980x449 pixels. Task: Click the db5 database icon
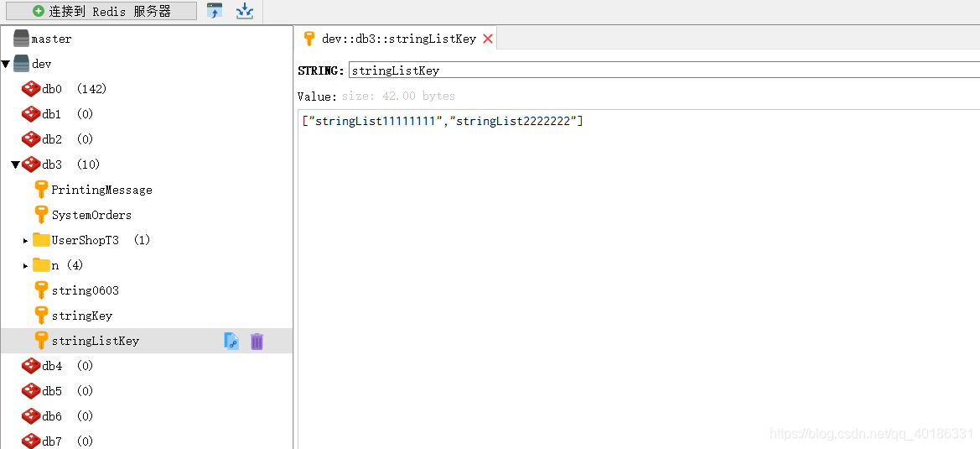tap(31, 391)
